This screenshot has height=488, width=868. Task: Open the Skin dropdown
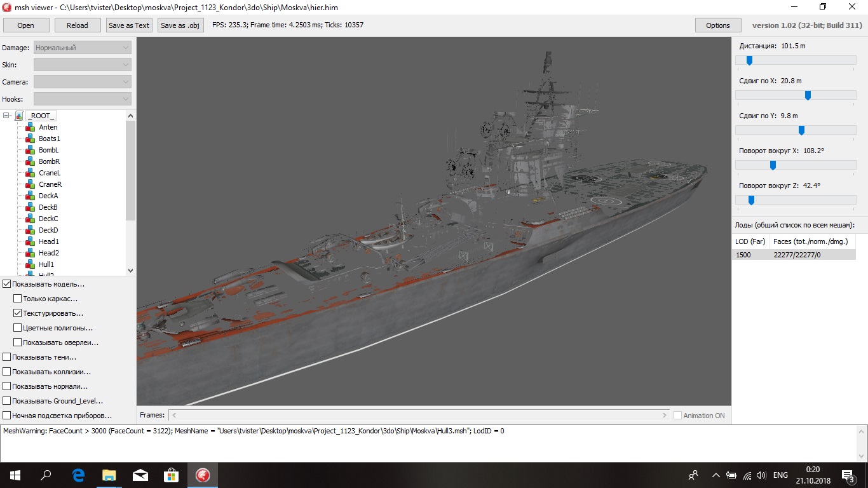coord(83,65)
